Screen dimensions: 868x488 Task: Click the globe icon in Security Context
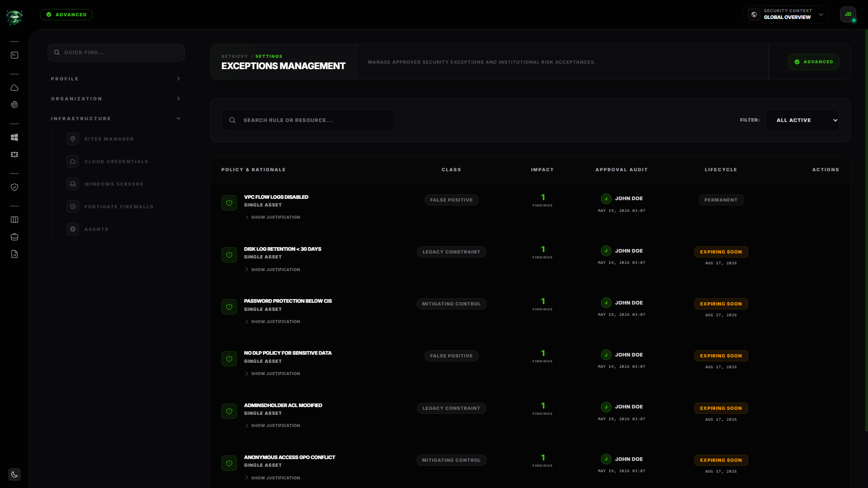point(754,14)
